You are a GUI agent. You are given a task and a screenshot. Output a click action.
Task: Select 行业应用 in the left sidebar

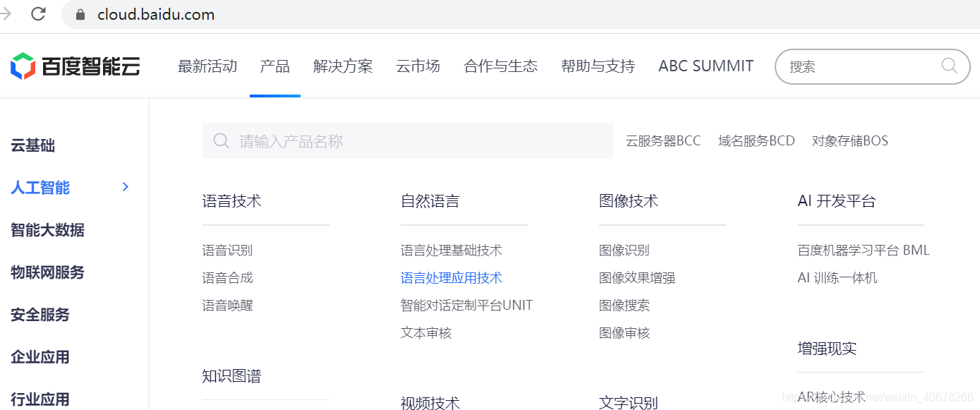coord(40,399)
